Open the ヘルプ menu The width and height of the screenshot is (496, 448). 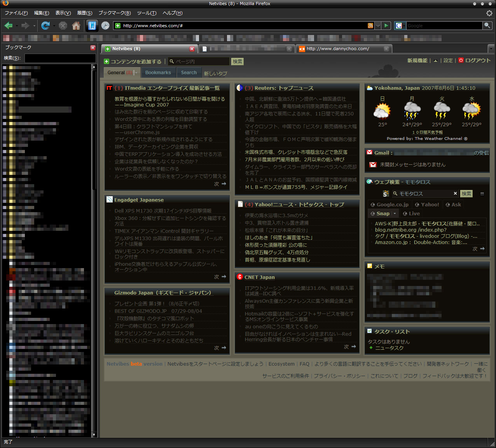point(173,13)
